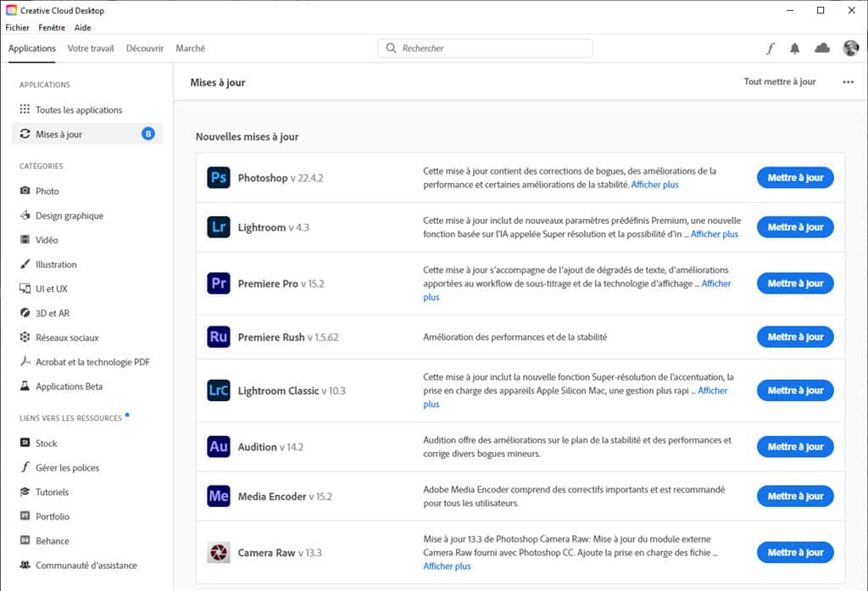Click the sphere icon for 3D et AR

pos(25,312)
